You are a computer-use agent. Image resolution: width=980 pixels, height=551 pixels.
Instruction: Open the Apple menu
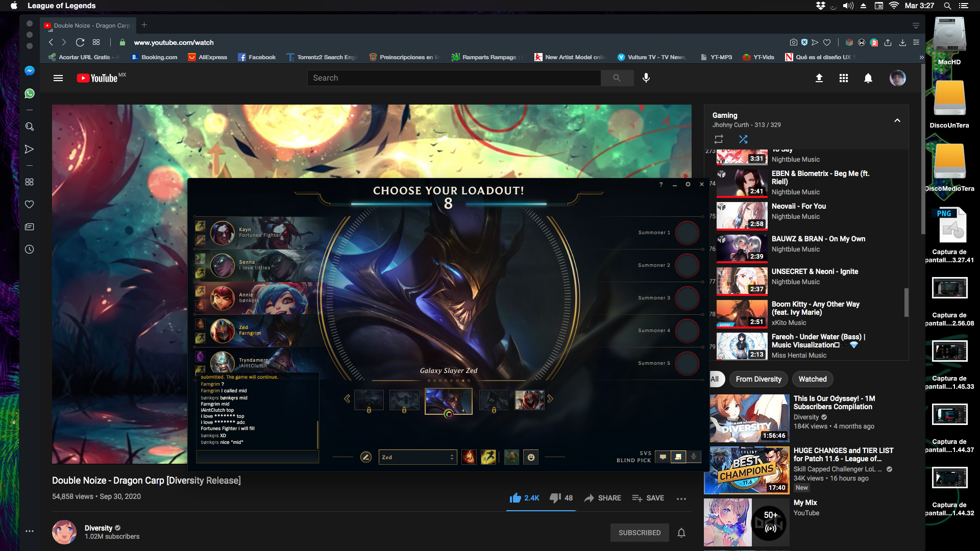click(14, 6)
